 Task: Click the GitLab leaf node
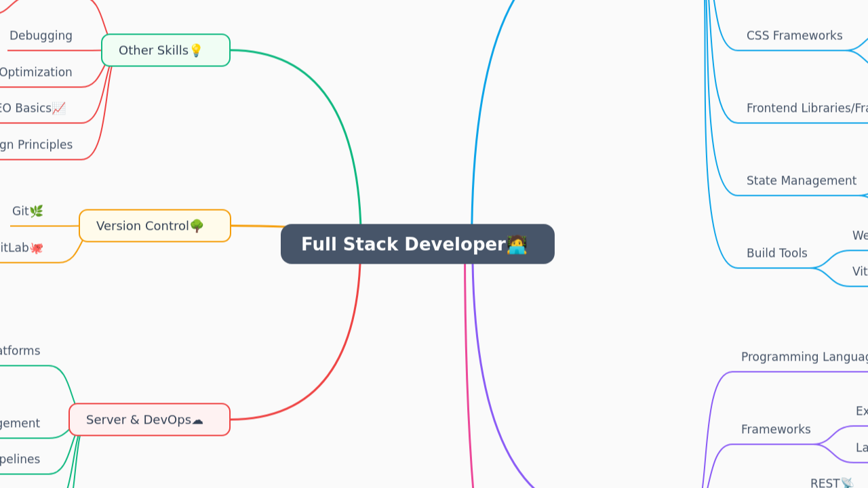point(22,247)
